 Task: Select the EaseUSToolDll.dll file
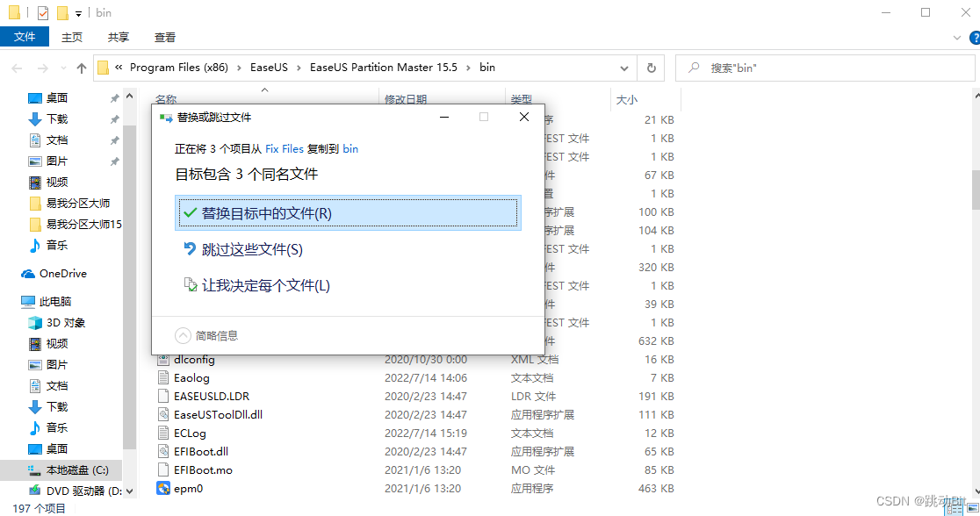pyautogui.click(x=218, y=415)
